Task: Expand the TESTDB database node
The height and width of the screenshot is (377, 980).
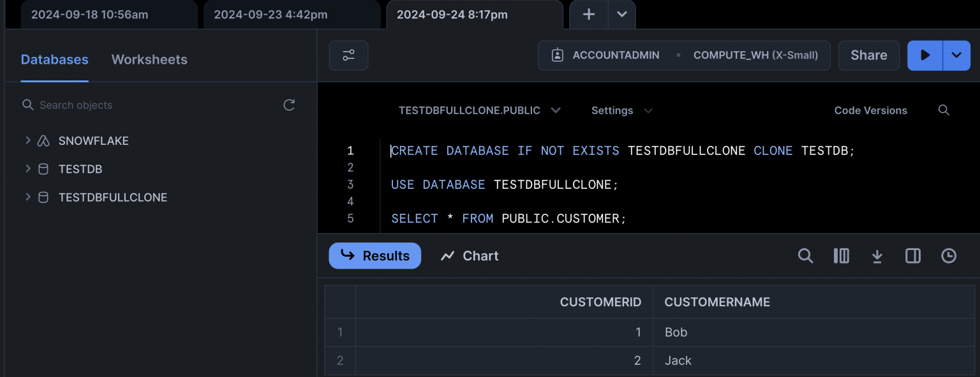Action: point(27,169)
